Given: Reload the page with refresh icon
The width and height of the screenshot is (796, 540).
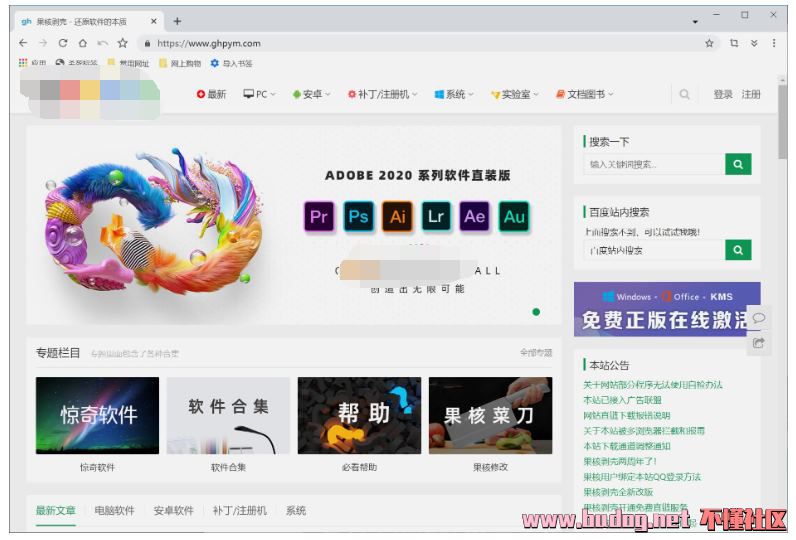Looking at the screenshot, I should [63, 43].
